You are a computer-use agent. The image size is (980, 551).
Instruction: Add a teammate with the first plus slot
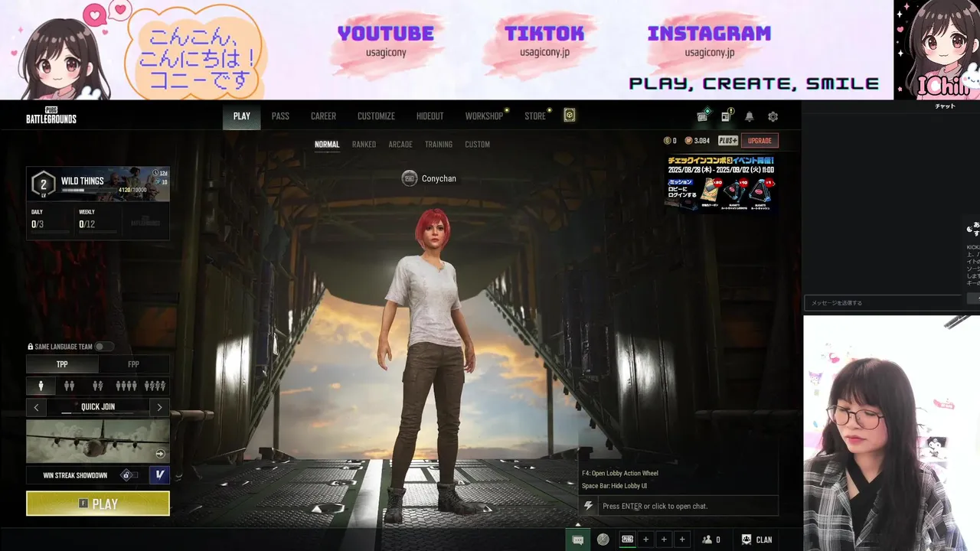(x=645, y=540)
